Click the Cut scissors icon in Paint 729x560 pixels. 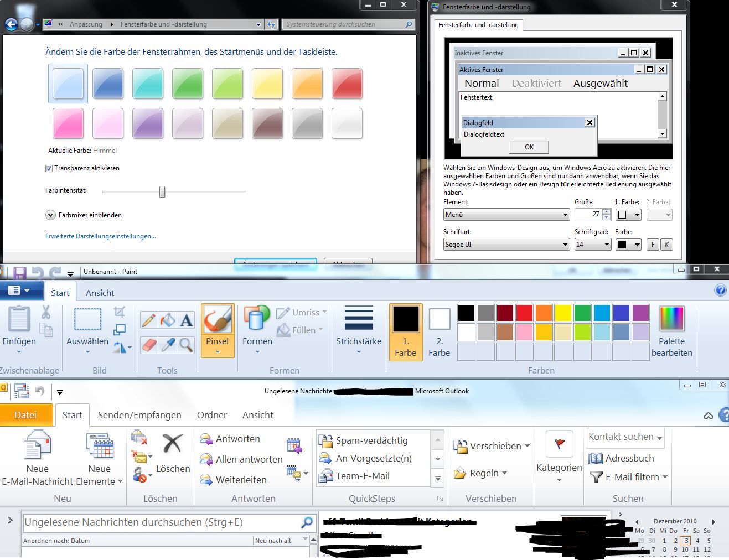(x=46, y=312)
